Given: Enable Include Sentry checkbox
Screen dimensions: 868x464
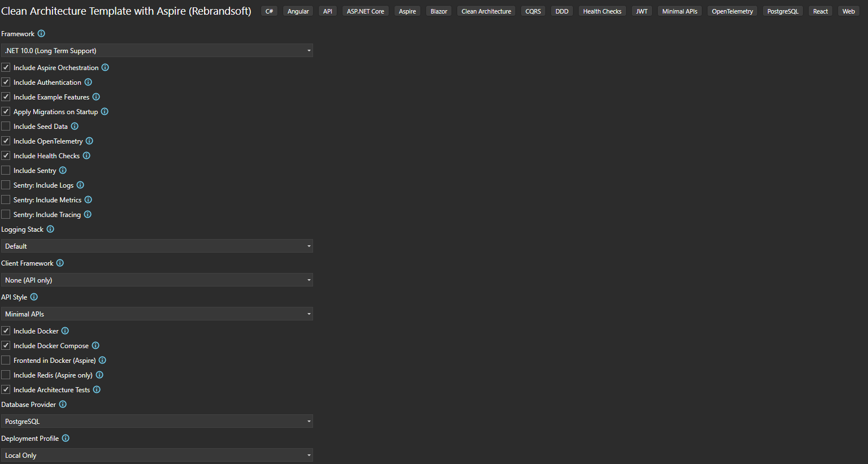Looking at the screenshot, I should click(6, 171).
